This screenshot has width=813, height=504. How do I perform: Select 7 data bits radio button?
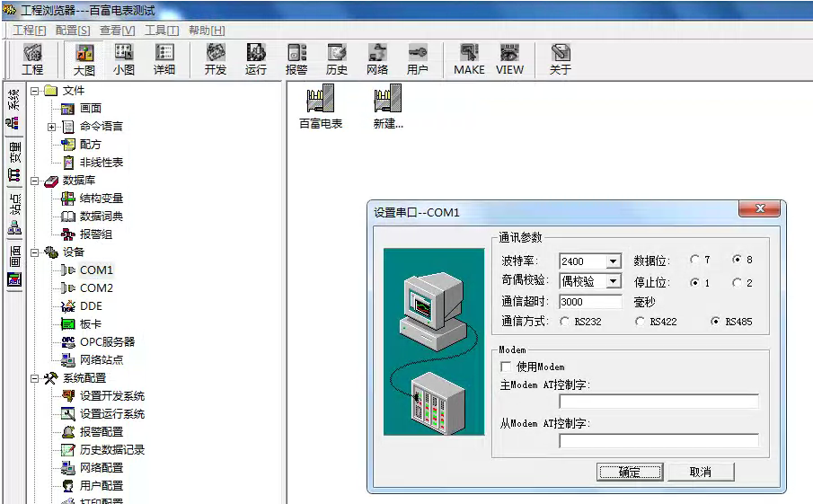point(694,260)
